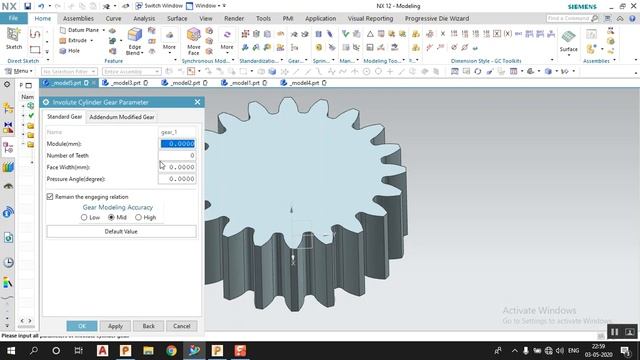640x360 pixels.
Task: Click the Save icon in title bar
Action: coord(27,6)
